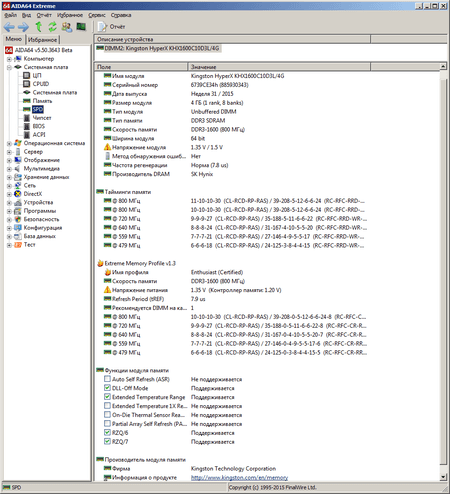The height and width of the screenshot is (494, 450).
Task: Click the Операционная система Windows icon
Action: 18,143
